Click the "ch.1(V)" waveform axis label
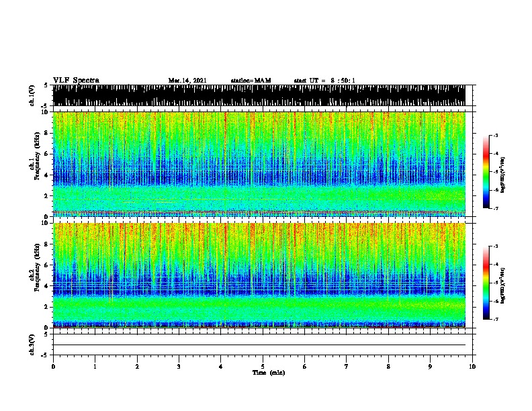 pyautogui.click(x=32, y=95)
